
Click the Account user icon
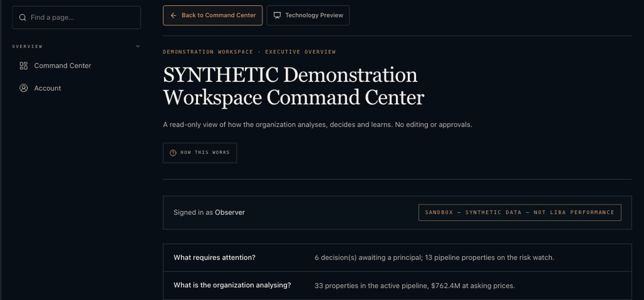click(x=24, y=88)
